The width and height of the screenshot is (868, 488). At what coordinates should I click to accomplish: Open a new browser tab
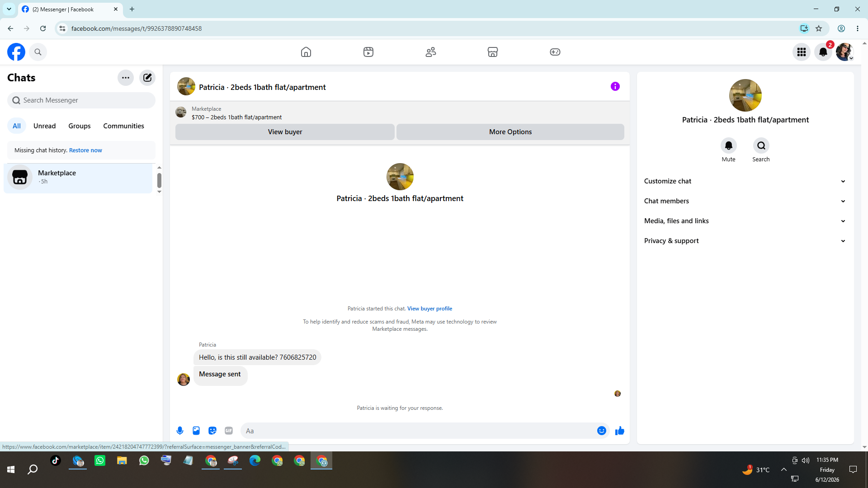(x=132, y=9)
